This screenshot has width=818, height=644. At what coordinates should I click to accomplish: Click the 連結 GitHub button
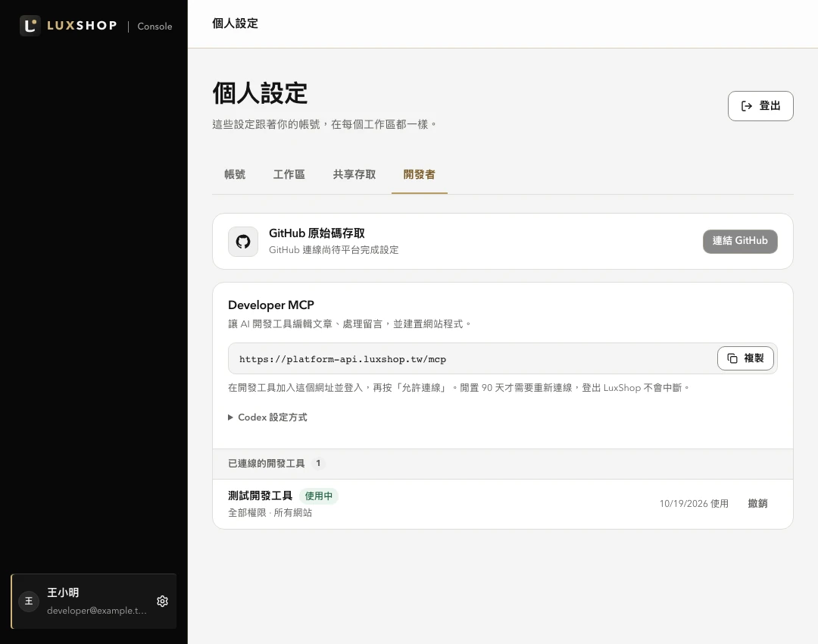(740, 241)
